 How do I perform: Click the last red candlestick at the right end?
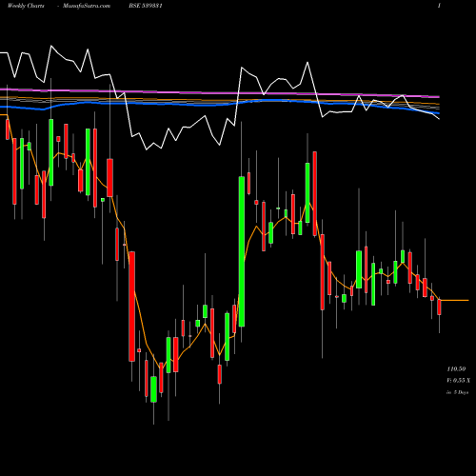439,307
